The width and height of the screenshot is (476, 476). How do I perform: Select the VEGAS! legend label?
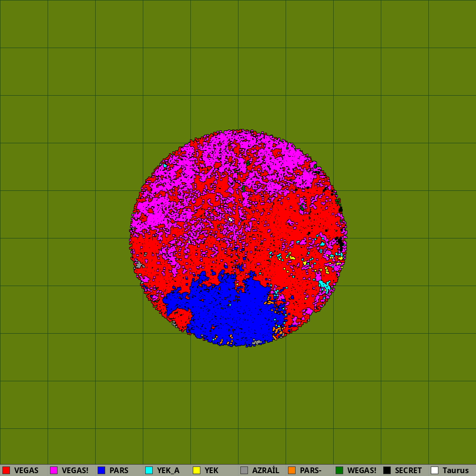pos(75,471)
